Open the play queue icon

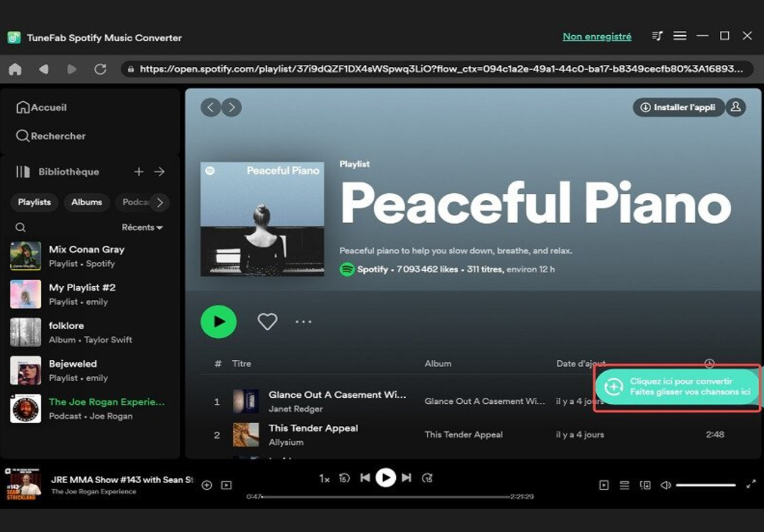pyautogui.click(x=624, y=485)
